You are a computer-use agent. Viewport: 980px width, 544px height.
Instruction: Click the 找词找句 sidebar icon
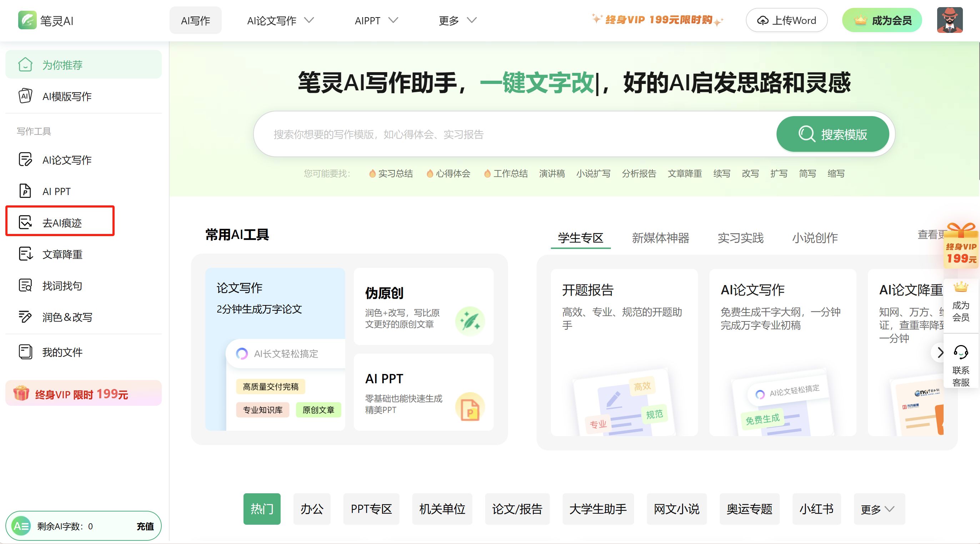(x=25, y=285)
